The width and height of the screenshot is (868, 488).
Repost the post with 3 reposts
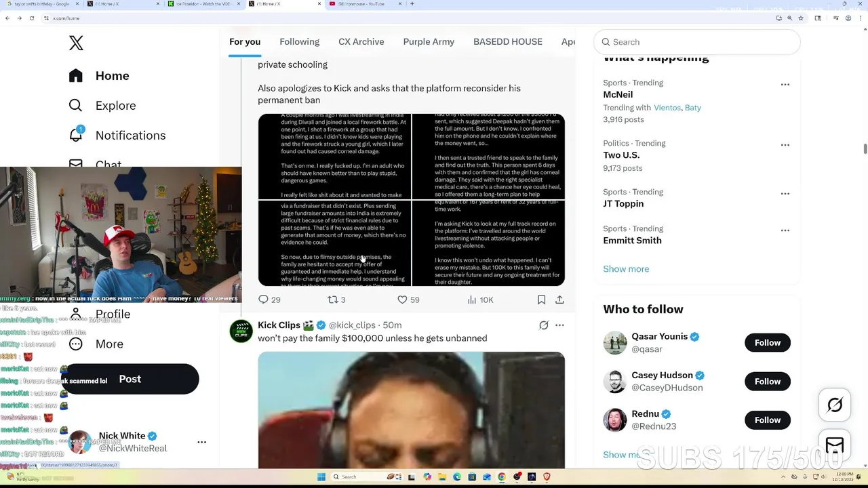(336, 300)
